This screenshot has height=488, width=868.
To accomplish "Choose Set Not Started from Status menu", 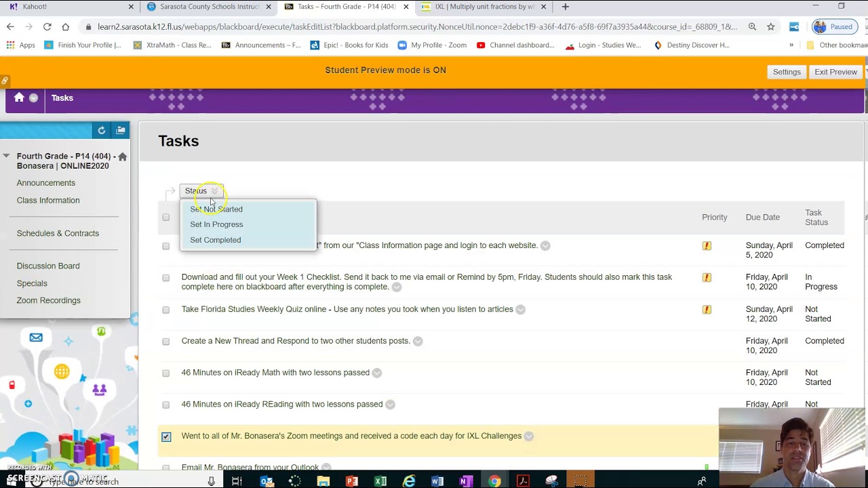I will click(x=216, y=209).
